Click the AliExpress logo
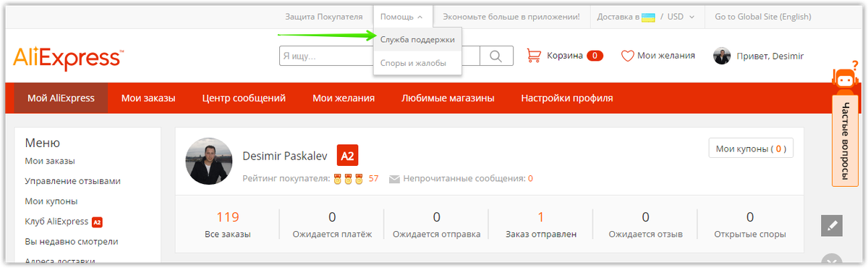 coord(68,59)
